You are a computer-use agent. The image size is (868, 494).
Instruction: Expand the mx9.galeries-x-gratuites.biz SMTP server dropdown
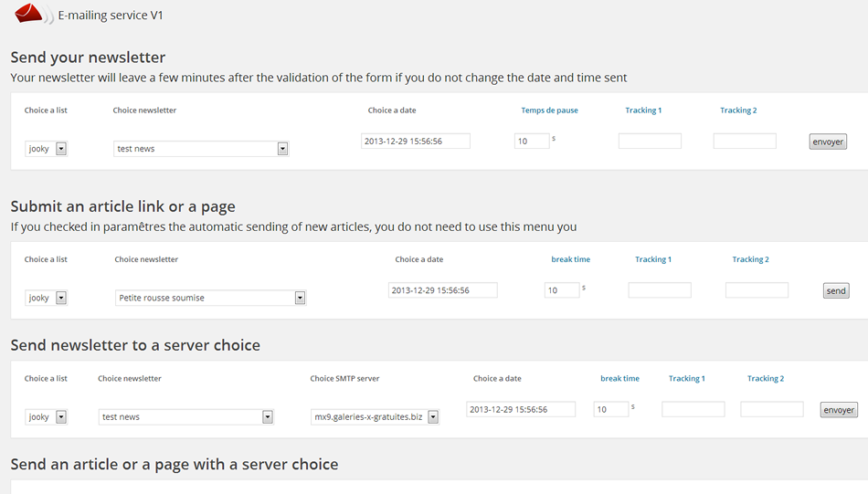(x=375, y=416)
